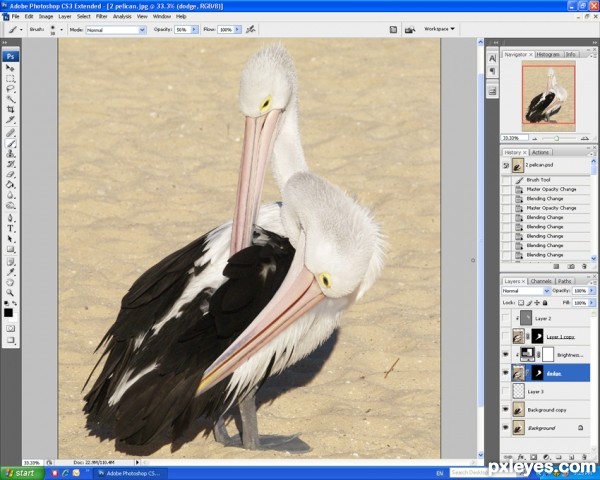Viewport: 600px width, 480px height.
Task: Select the Clone Stamp tool
Action: [10, 154]
